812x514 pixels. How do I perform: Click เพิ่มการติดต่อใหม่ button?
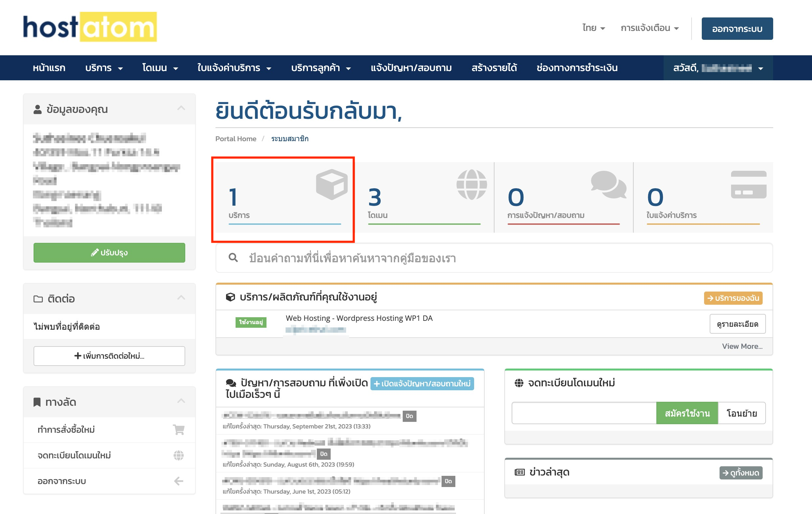pos(109,356)
